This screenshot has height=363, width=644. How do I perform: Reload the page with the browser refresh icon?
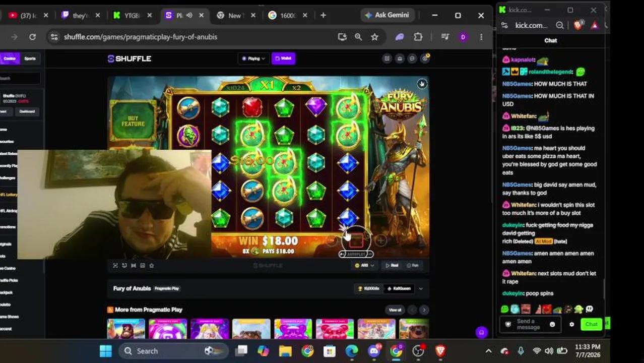tap(32, 37)
